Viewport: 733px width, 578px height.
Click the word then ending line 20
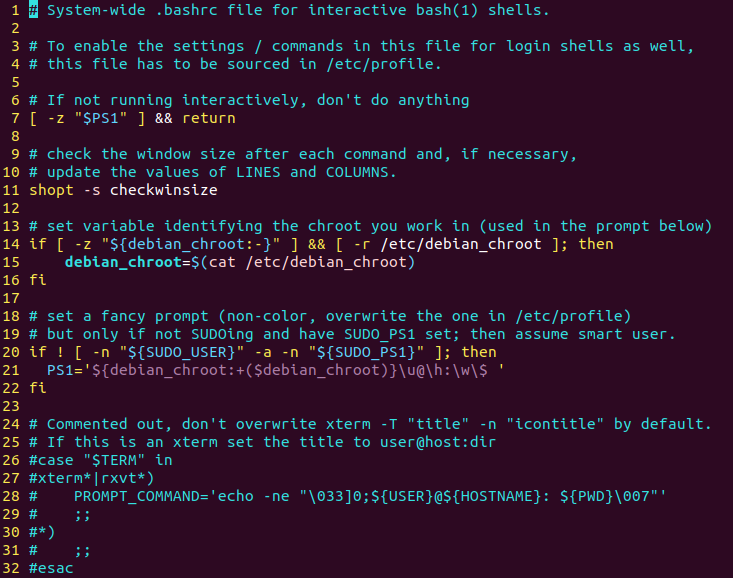pos(478,352)
